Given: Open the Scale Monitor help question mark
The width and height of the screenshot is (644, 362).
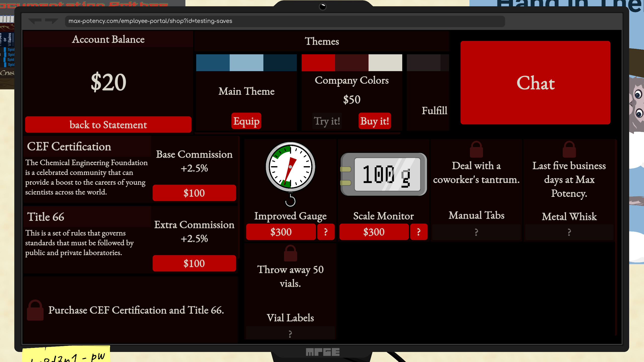Looking at the screenshot, I should [419, 232].
